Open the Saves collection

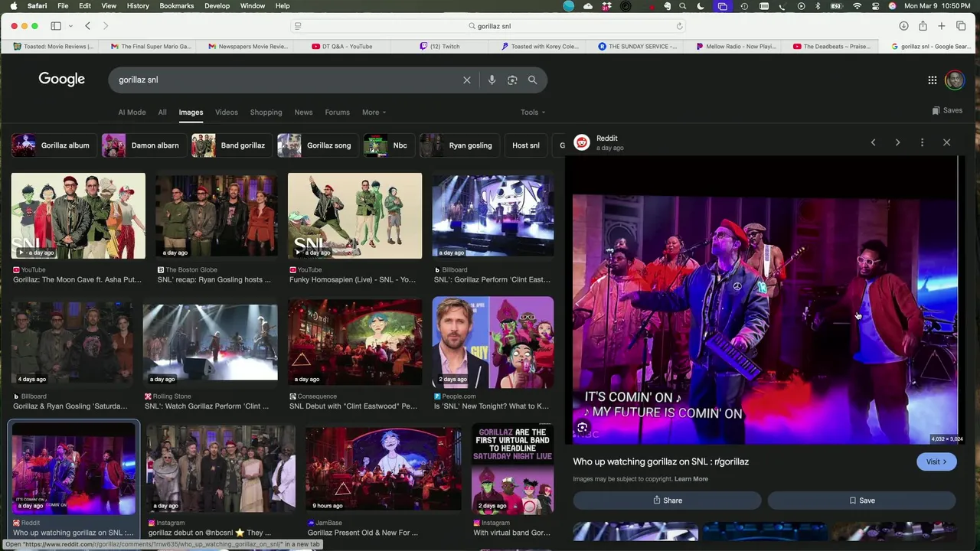pyautogui.click(x=947, y=110)
